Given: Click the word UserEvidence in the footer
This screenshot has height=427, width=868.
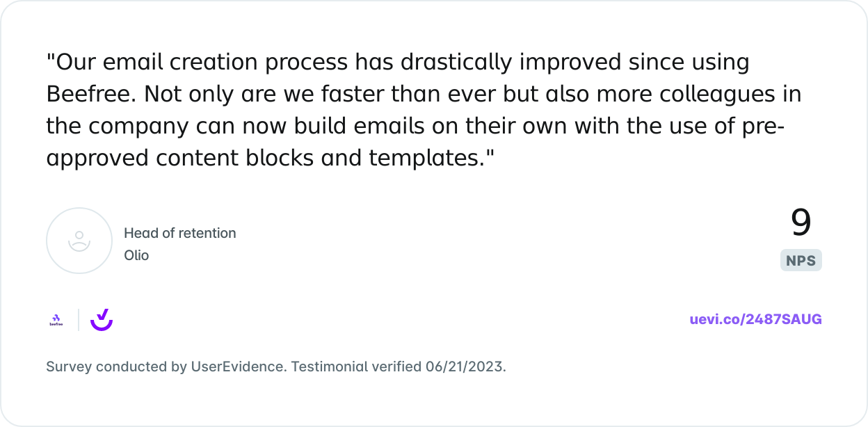Looking at the screenshot, I should click(236, 366).
